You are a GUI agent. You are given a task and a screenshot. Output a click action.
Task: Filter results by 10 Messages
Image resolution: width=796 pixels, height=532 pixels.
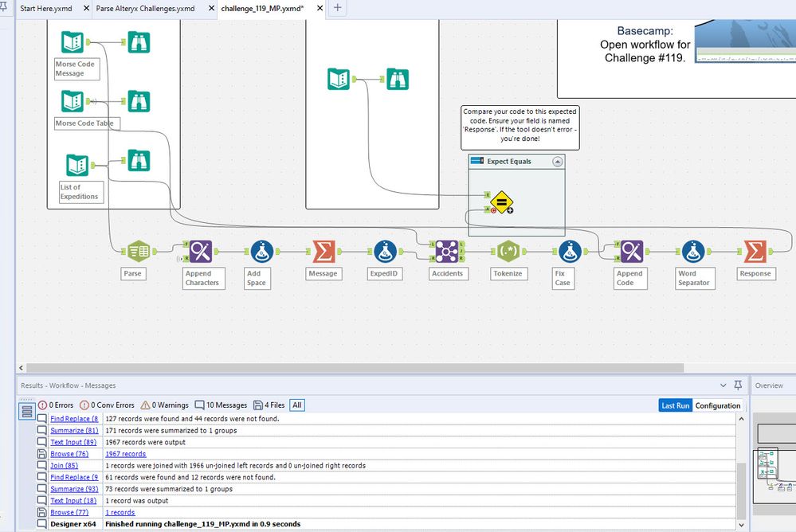[221, 405]
